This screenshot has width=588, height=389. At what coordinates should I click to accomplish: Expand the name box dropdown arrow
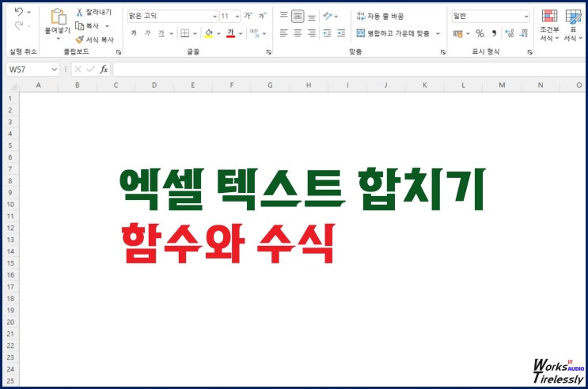(x=54, y=70)
